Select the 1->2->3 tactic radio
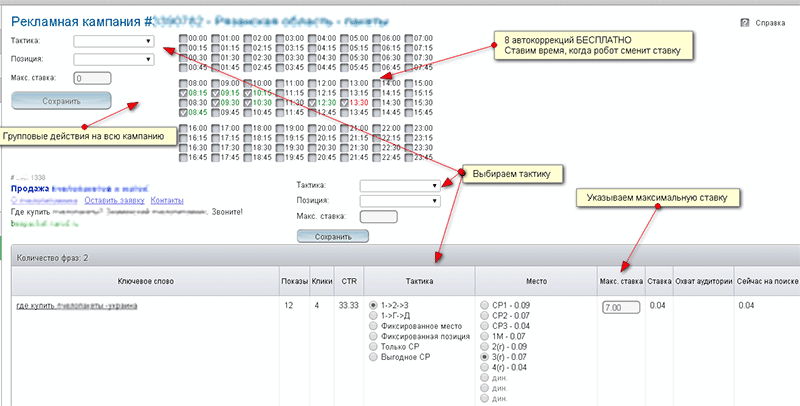Image resolution: width=800 pixels, height=406 pixels. point(373,305)
